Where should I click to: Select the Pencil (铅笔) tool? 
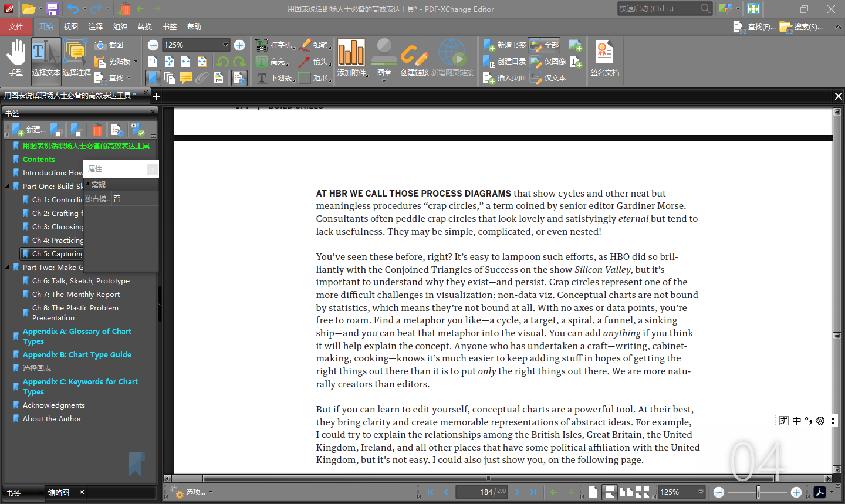coord(315,45)
